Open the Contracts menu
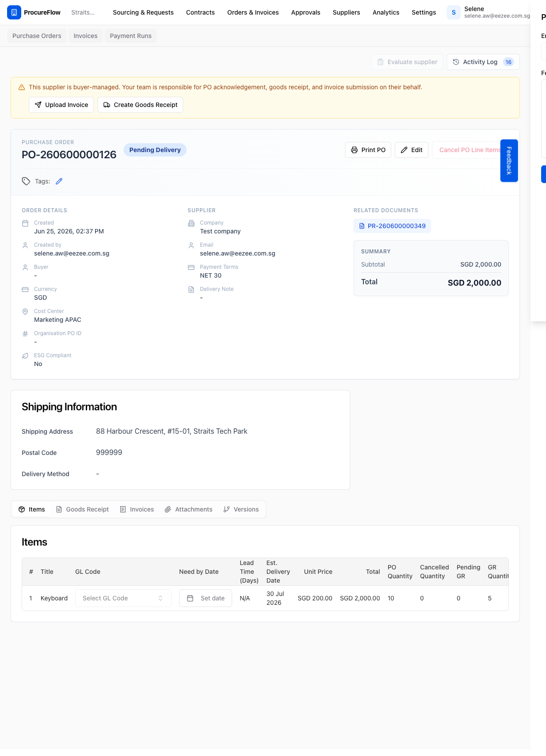Screen dimensions: 546x756 click(200, 12)
